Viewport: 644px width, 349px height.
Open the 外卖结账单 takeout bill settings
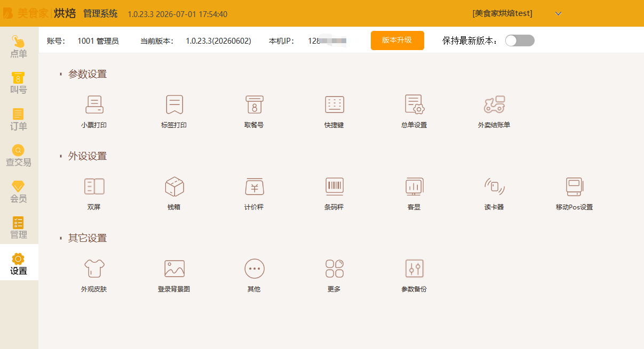click(x=494, y=111)
